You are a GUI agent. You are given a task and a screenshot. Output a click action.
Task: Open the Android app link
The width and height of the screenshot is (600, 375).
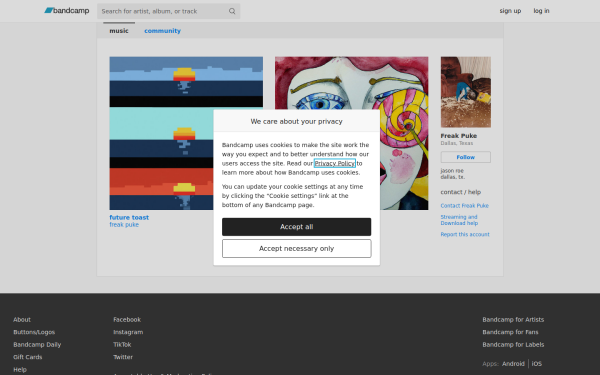click(514, 364)
